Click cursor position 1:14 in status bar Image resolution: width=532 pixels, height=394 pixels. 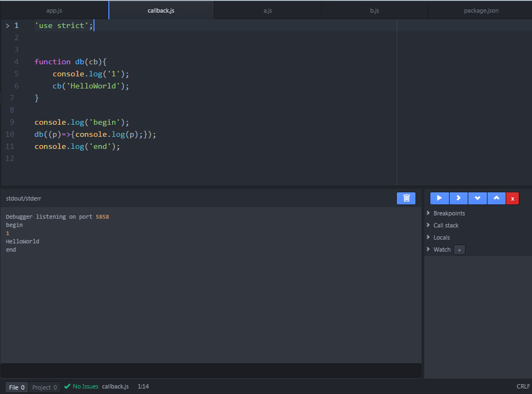pyautogui.click(x=143, y=386)
